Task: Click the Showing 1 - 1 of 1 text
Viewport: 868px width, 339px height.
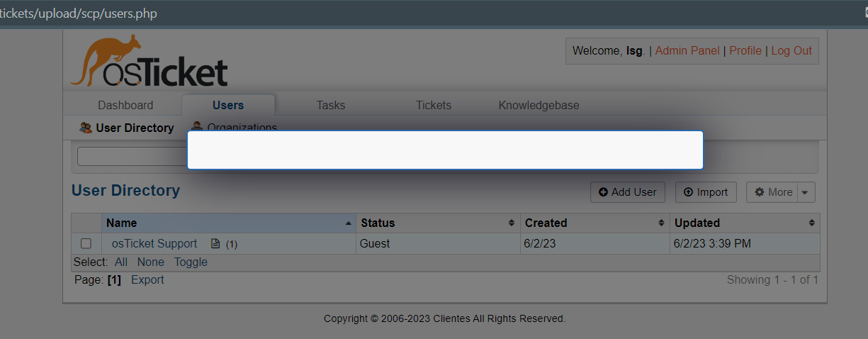Action: (x=772, y=280)
